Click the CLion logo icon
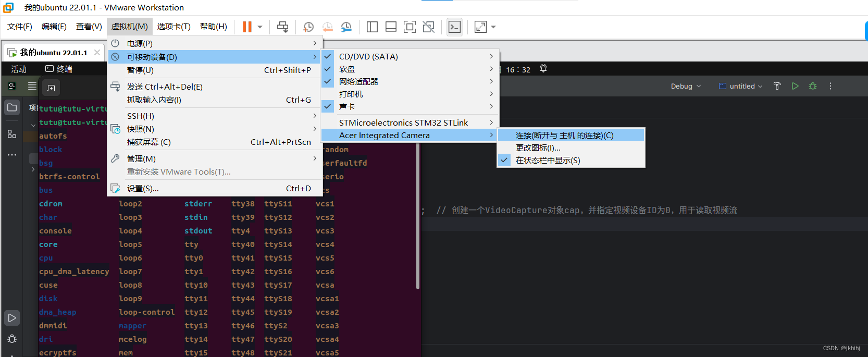 [12, 86]
